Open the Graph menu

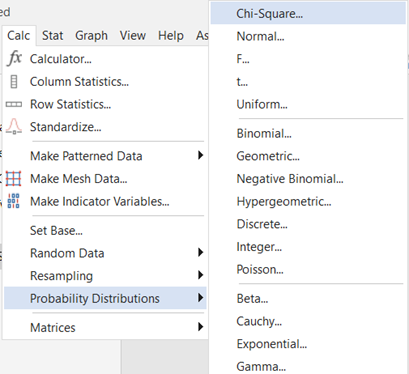pos(91,35)
